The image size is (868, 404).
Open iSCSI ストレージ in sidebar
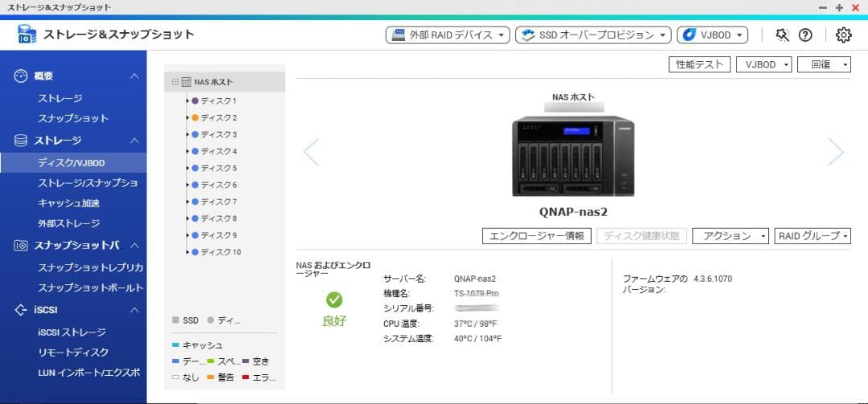(x=72, y=333)
